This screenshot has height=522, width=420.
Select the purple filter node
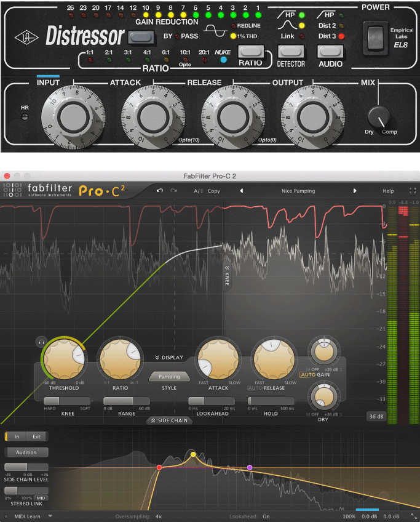[x=250, y=467]
